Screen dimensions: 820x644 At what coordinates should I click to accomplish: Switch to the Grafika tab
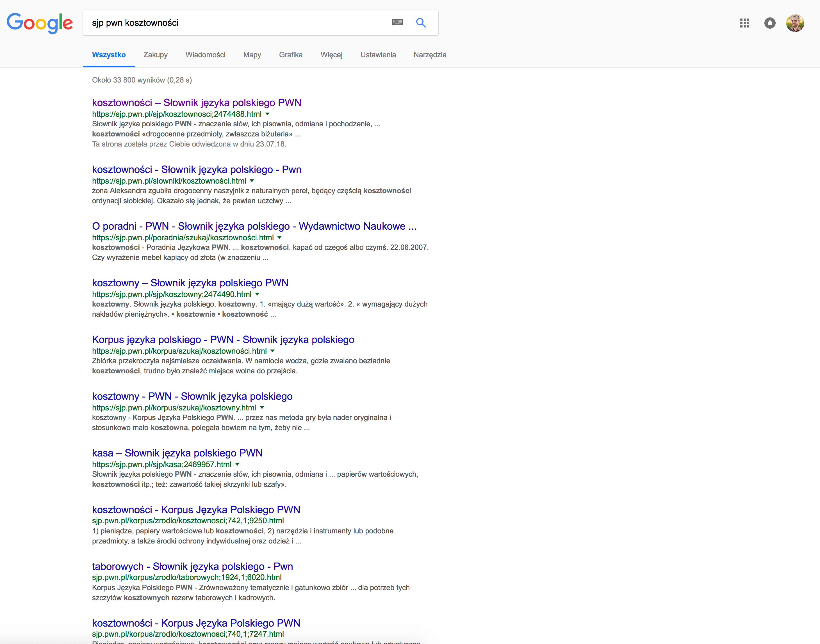291,55
